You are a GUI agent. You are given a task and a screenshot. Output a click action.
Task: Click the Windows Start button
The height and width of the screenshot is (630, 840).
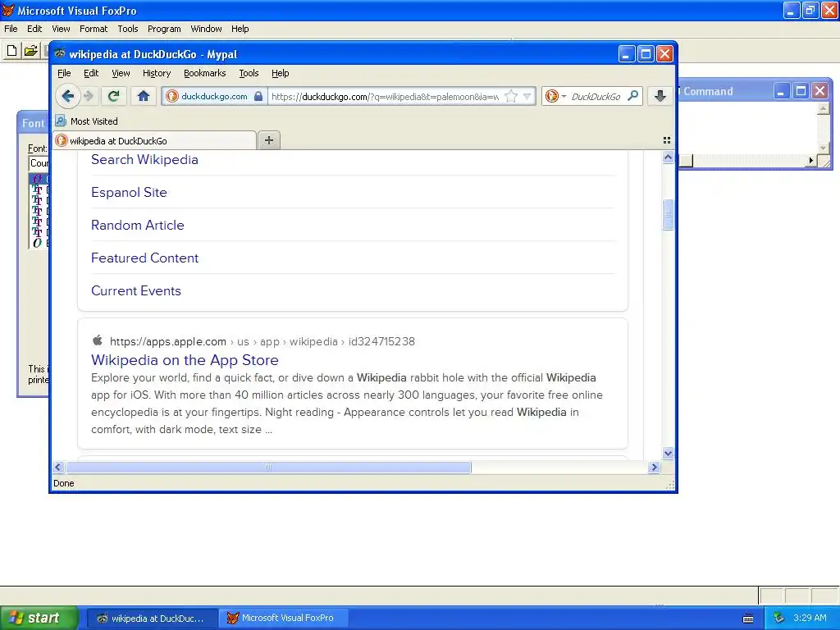pos(39,618)
